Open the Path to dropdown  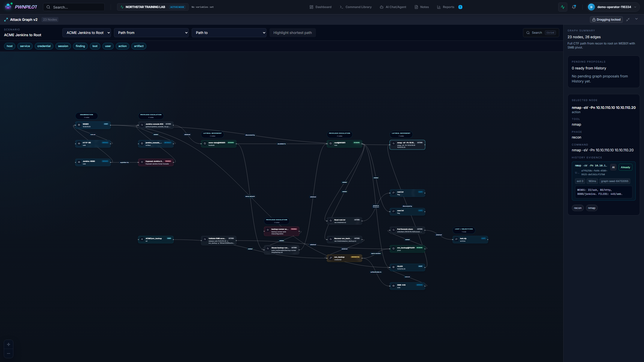[229, 33]
